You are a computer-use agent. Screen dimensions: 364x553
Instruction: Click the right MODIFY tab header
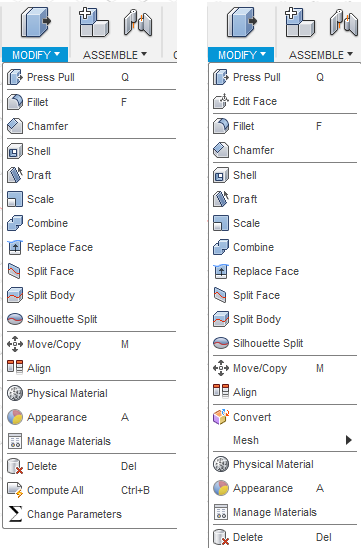coord(241,55)
